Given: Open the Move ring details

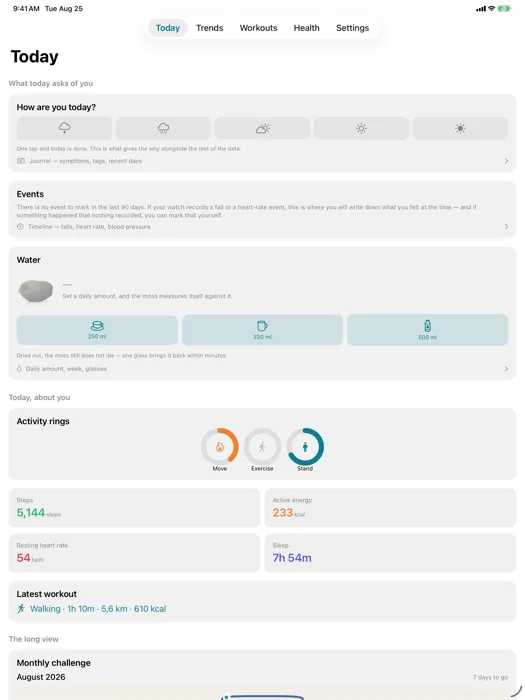Looking at the screenshot, I should pyautogui.click(x=220, y=447).
